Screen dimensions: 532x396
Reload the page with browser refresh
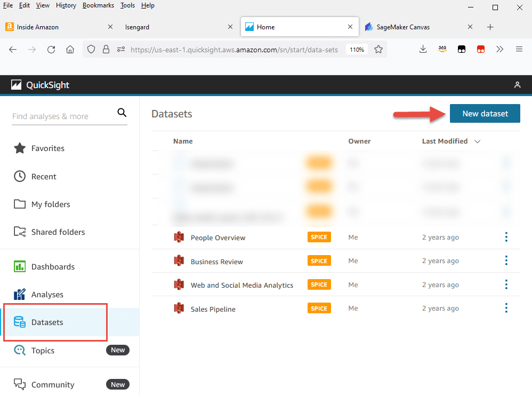pyautogui.click(x=51, y=50)
